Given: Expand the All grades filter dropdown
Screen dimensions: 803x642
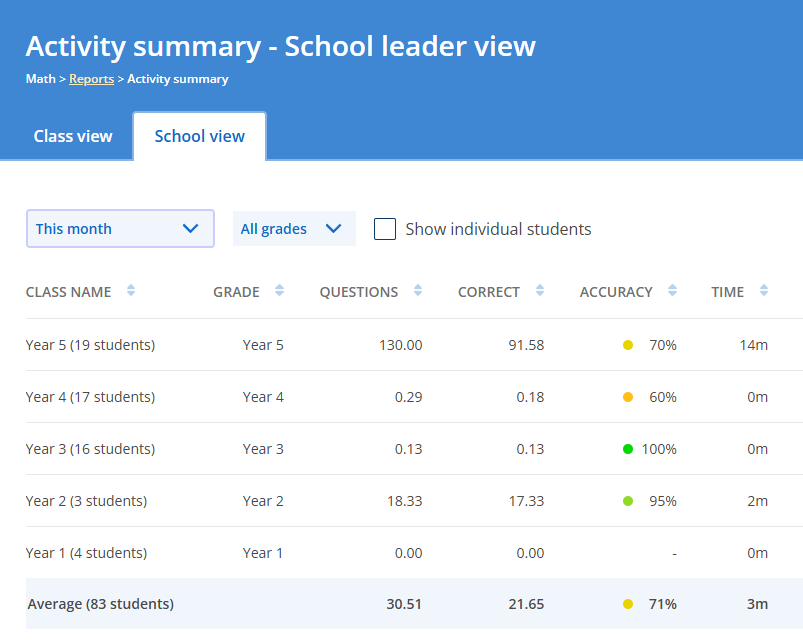Looking at the screenshot, I should click(293, 229).
